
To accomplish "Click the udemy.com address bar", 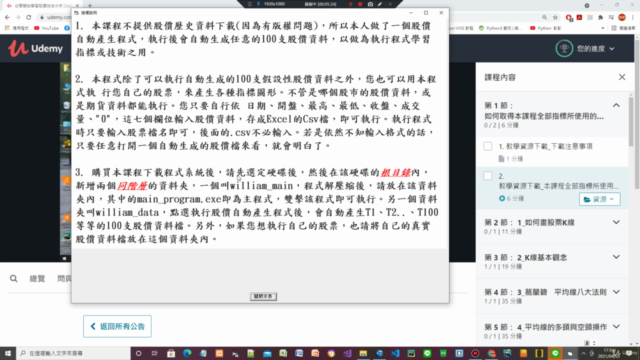I will click(56, 17).
